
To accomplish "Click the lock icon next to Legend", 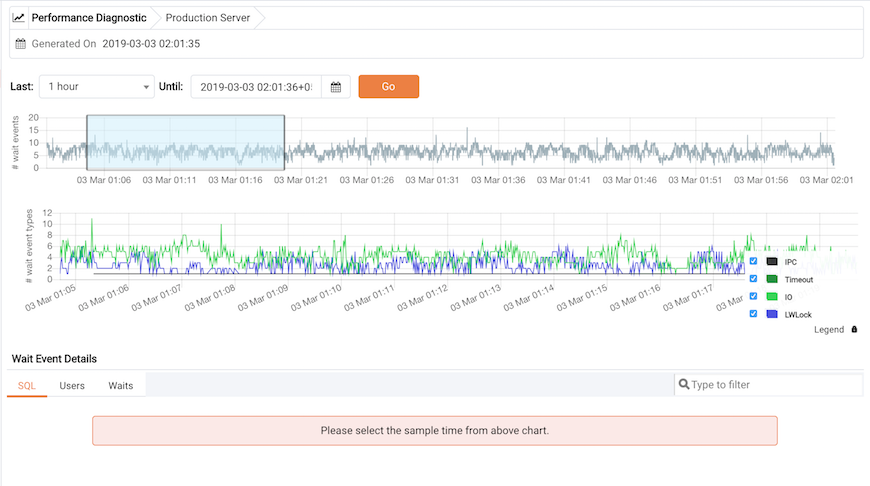I will click(x=854, y=330).
